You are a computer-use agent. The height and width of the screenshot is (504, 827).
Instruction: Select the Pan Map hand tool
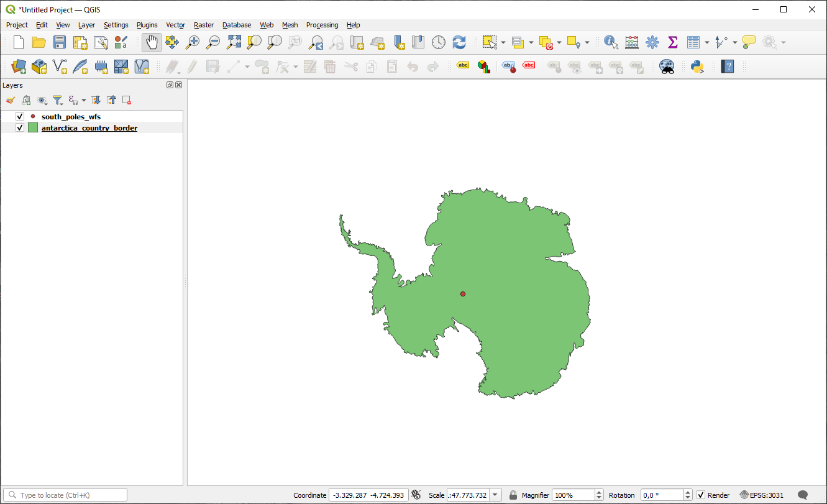(x=152, y=42)
